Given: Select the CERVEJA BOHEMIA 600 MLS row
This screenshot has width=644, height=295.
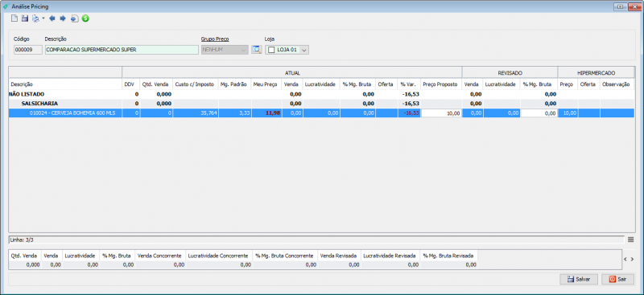Looking at the screenshot, I should tap(321, 113).
